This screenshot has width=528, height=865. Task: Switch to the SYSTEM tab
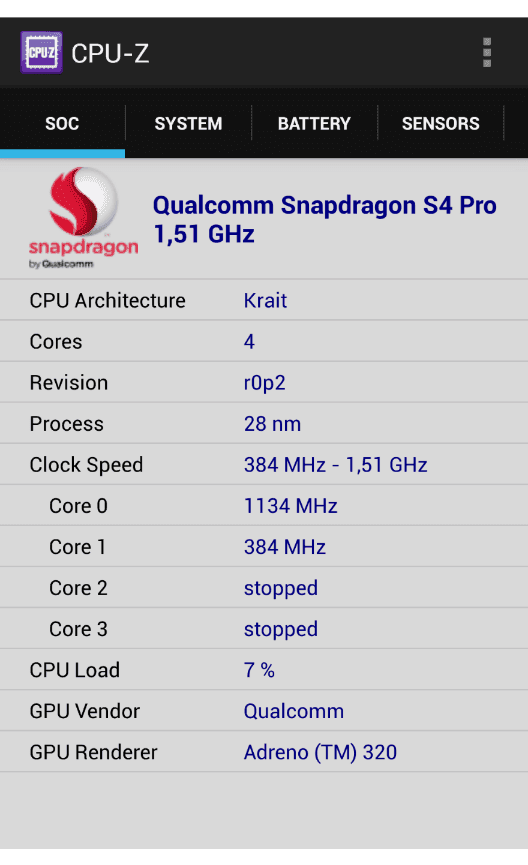(x=188, y=124)
